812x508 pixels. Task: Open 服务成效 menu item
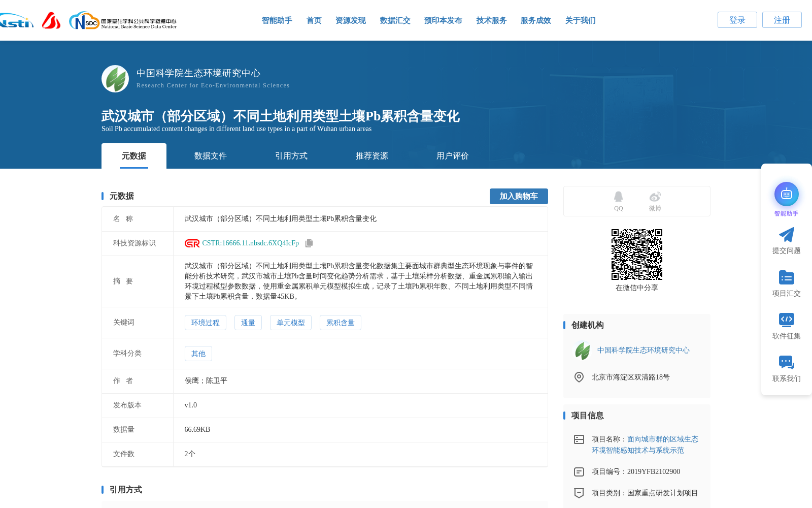click(x=536, y=20)
